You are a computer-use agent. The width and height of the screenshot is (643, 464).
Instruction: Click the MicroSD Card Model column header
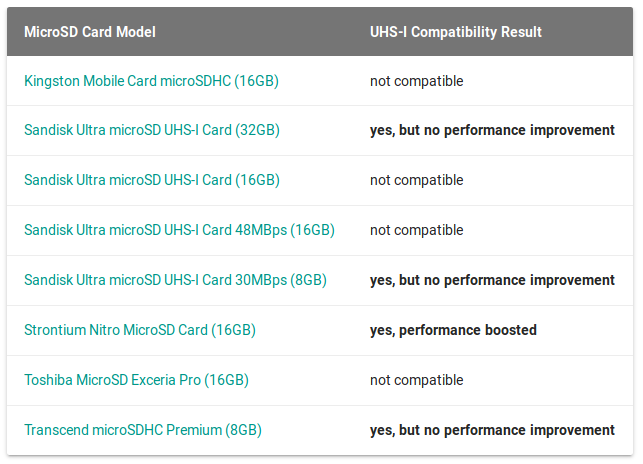coord(90,32)
